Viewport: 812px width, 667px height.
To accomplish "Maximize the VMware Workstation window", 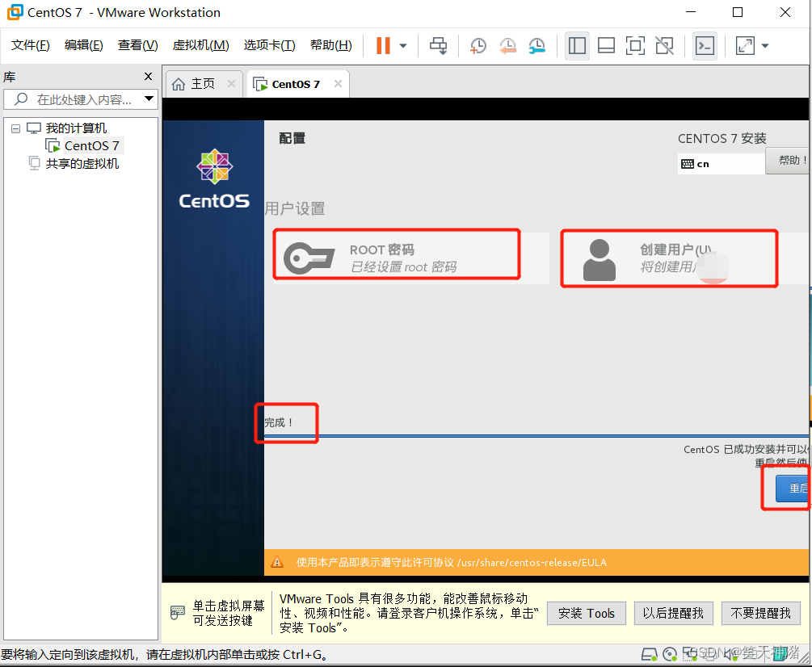I will (x=738, y=12).
